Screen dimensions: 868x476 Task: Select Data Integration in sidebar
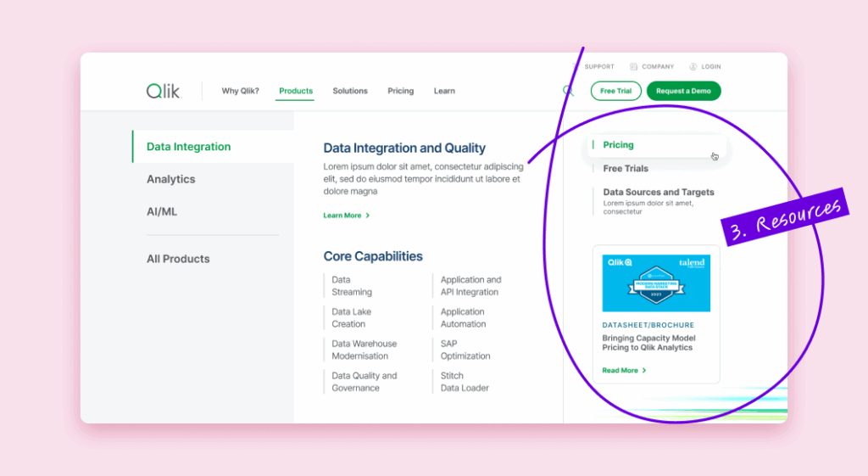pyautogui.click(x=188, y=147)
